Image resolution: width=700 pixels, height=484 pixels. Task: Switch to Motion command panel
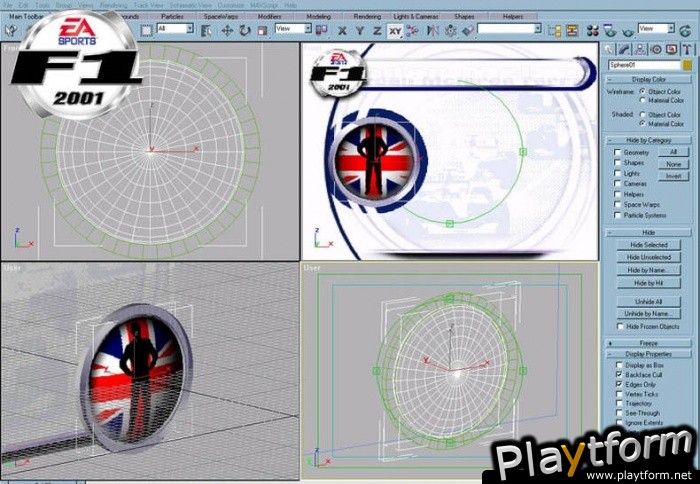(656, 49)
